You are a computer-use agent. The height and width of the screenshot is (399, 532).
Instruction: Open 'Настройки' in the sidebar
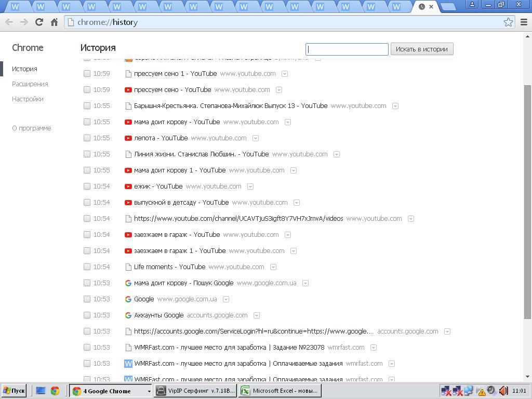(x=28, y=99)
